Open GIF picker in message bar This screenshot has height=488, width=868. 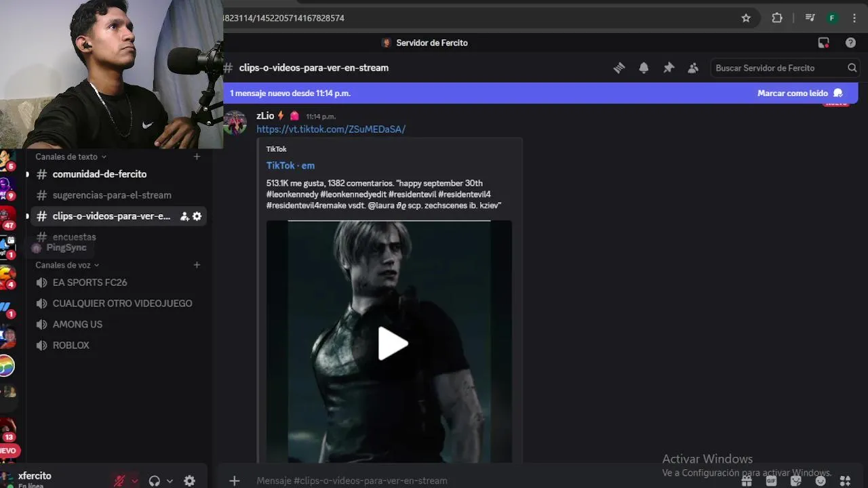click(771, 481)
